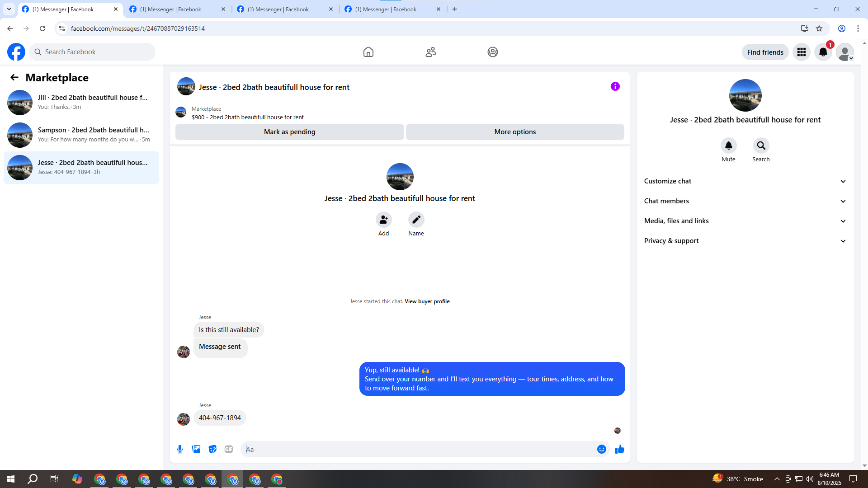The width and height of the screenshot is (868, 488).
Task: Attach a photo using the image icon
Action: click(x=196, y=449)
